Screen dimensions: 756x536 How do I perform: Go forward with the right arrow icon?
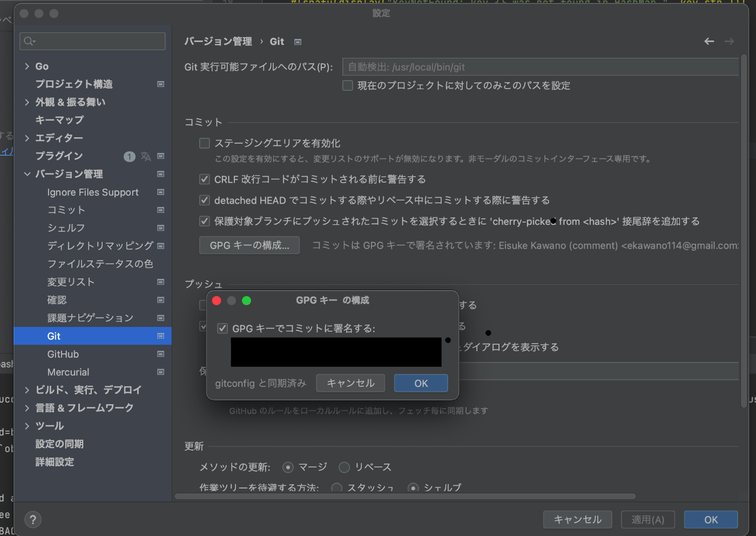click(x=729, y=41)
